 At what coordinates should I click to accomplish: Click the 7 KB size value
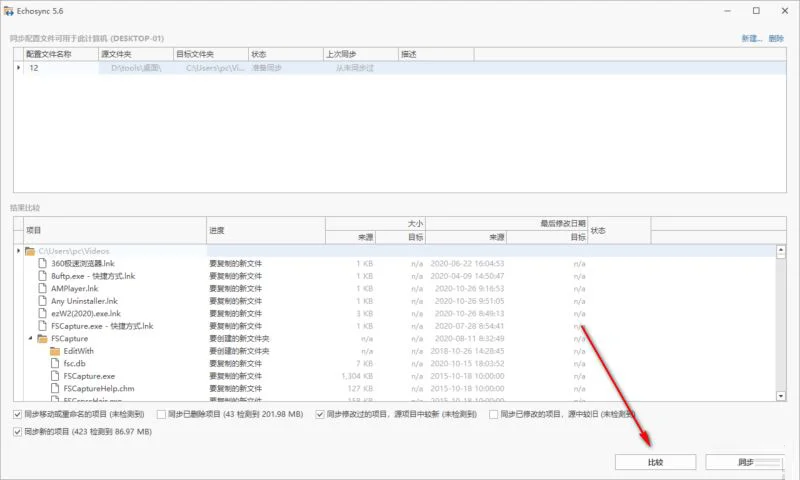[x=364, y=363]
